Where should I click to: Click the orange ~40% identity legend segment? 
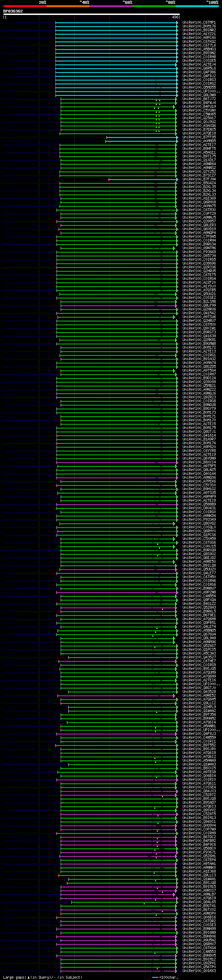click(68, 7)
